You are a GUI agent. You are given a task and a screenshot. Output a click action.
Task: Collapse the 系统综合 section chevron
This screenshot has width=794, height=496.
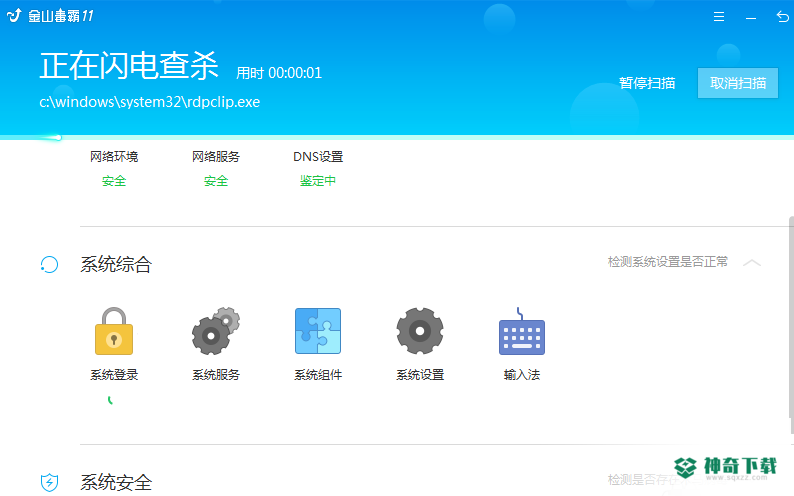coord(752,263)
